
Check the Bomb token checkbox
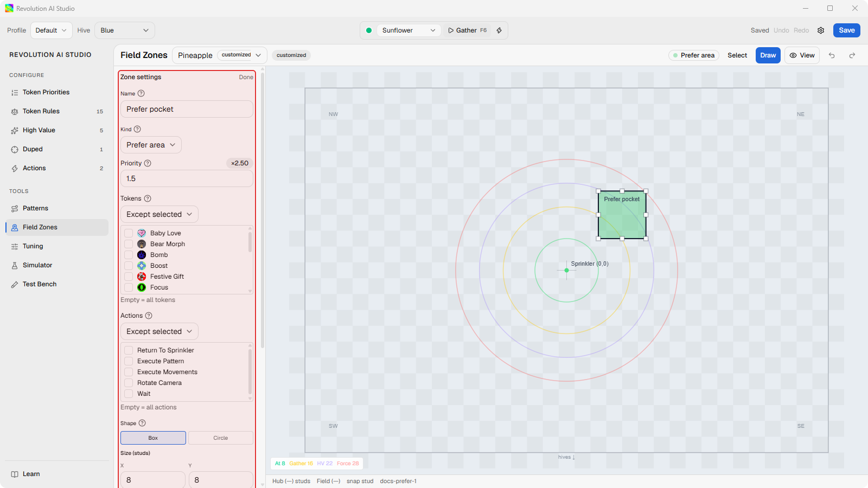coord(129,255)
